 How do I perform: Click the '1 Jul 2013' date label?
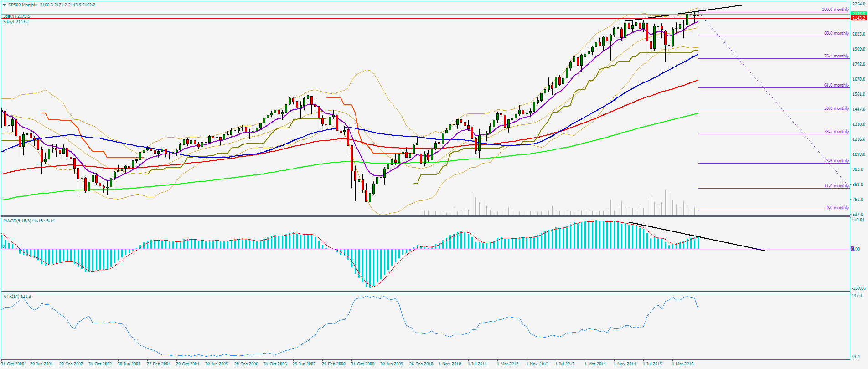565,364
